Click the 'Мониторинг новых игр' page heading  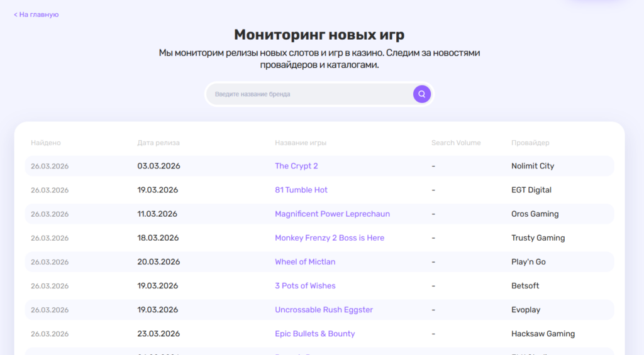[319, 35]
